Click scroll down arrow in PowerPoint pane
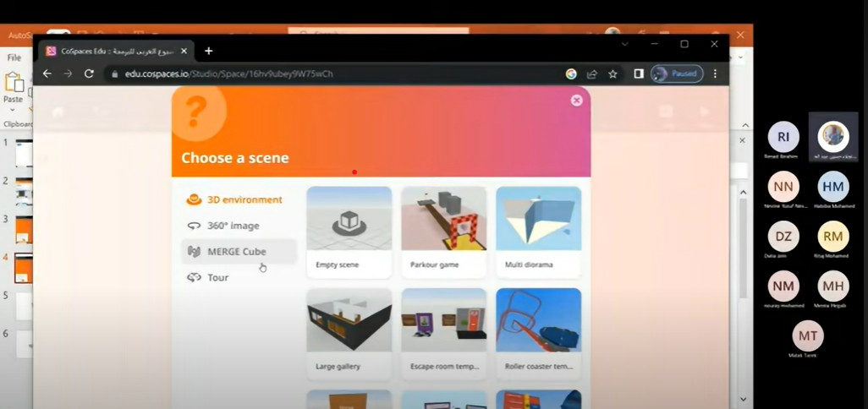The image size is (868, 409). point(744,399)
